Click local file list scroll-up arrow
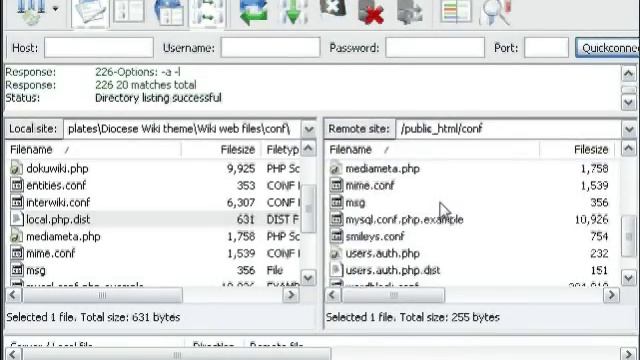 point(309,149)
